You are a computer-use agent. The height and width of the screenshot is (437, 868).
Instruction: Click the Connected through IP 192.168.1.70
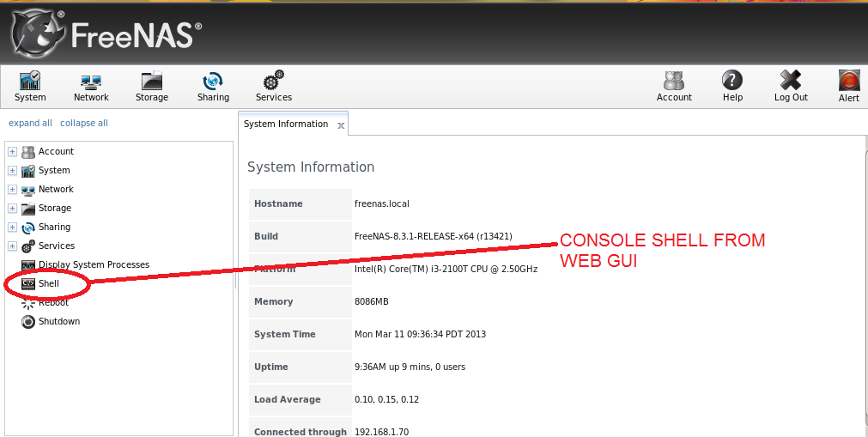tap(382, 432)
